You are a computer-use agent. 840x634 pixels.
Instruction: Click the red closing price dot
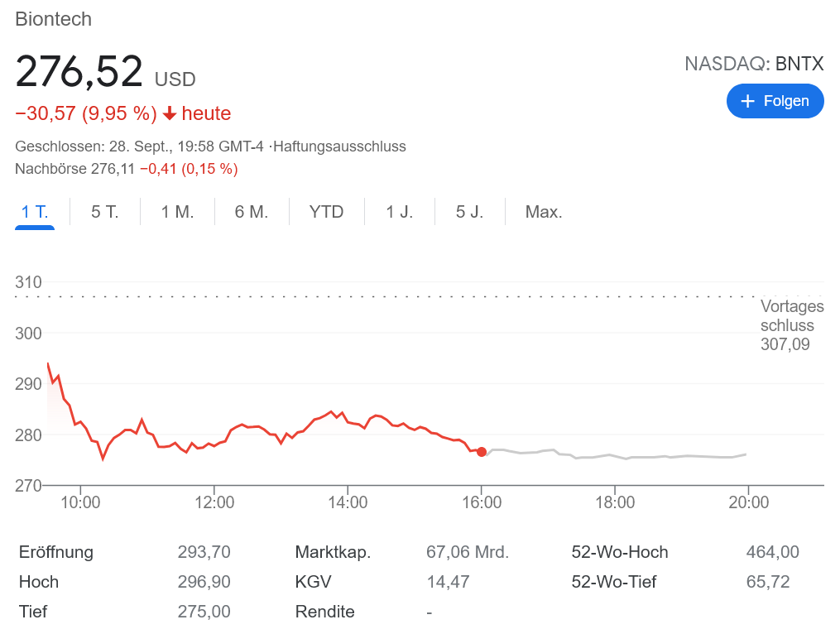[x=482, y=452]
